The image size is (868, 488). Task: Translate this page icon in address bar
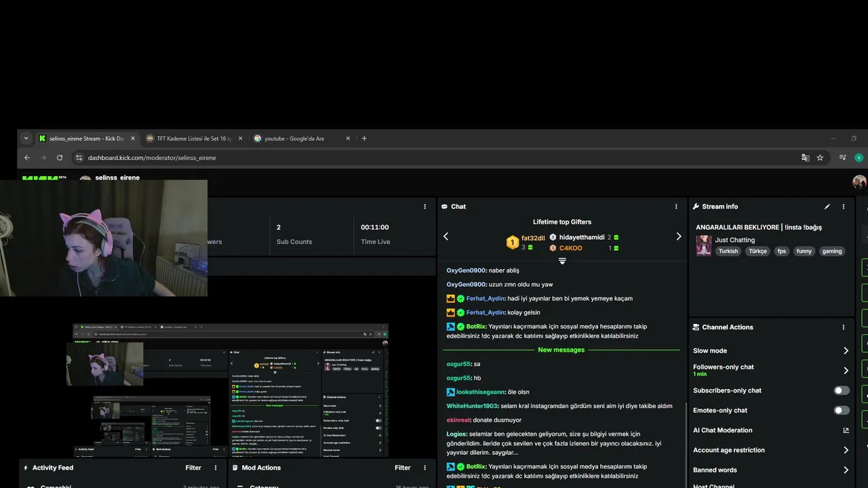(805, 157)
